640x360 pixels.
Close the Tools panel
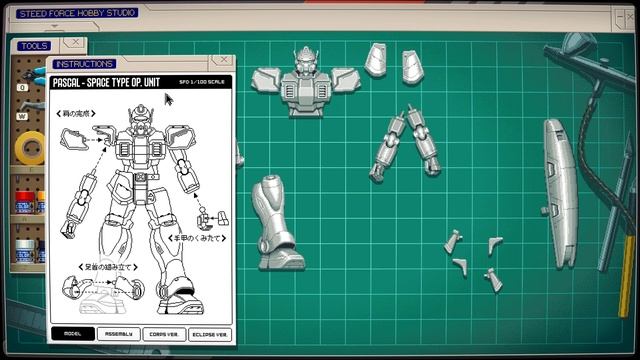pyautogui.click(x=75, y=42)
